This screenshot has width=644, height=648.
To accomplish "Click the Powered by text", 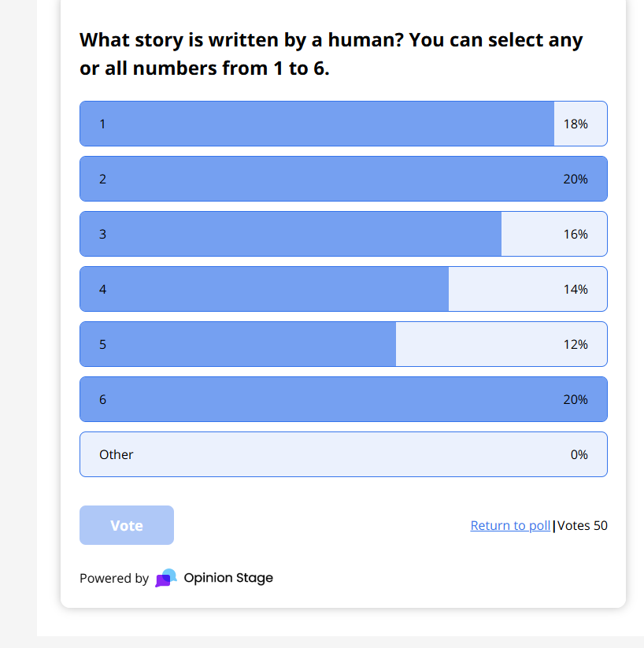I will (x=114, y=579).
